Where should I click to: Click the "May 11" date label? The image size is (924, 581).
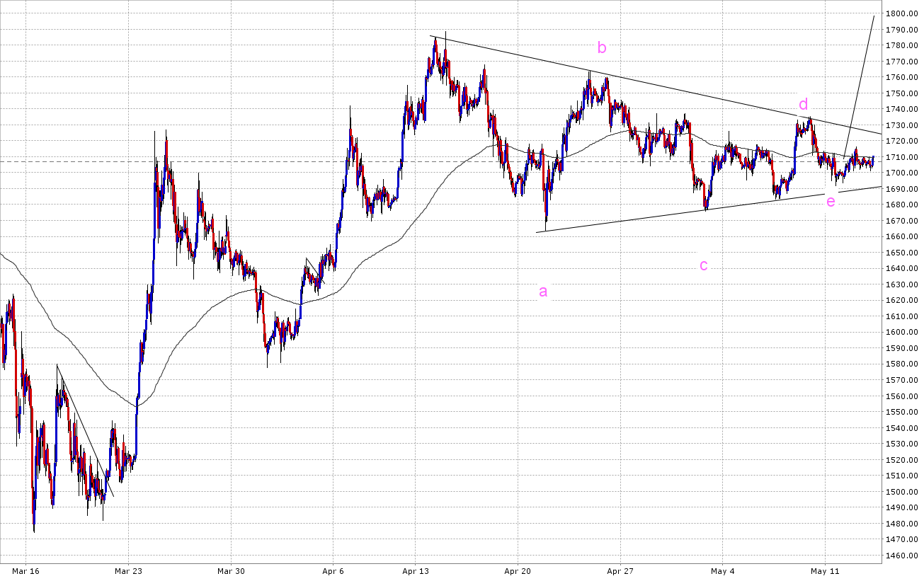(825, 571)
